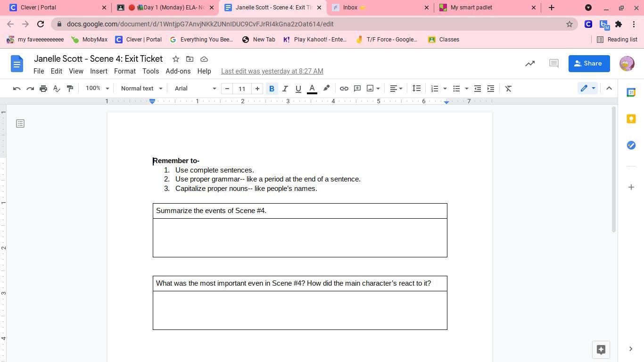644x362 pixels.
Task: Open the Google account avatar
Action: tap(627, 64)
